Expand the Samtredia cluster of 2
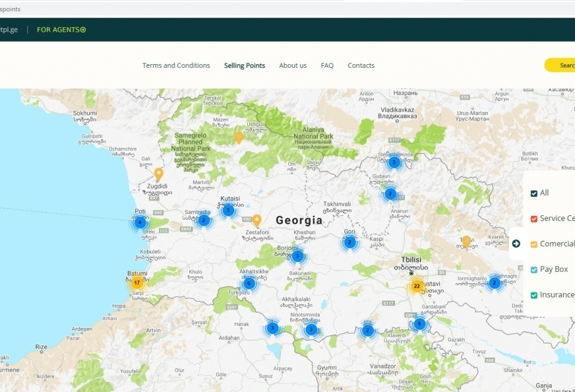Image resolution: width=575 pixels, height=392 pixels. (x=204, y=220)
